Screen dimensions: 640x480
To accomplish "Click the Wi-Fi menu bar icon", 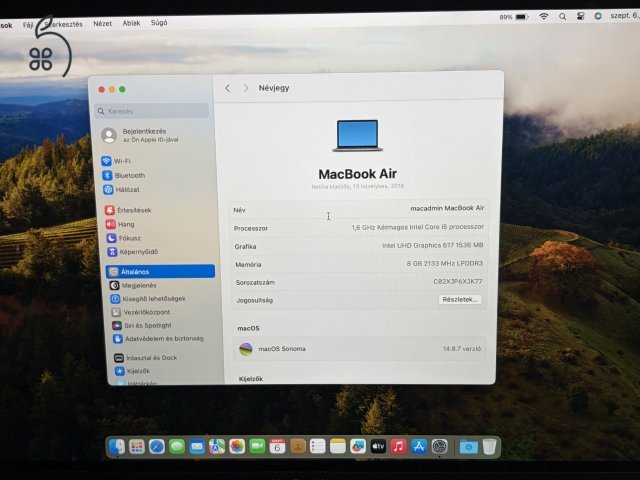I will (544, 17).
